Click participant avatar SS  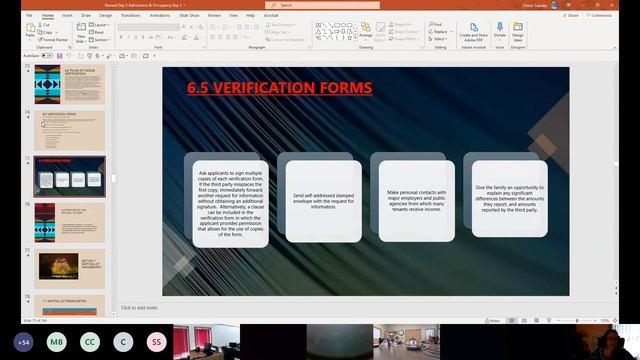[156, 342]
